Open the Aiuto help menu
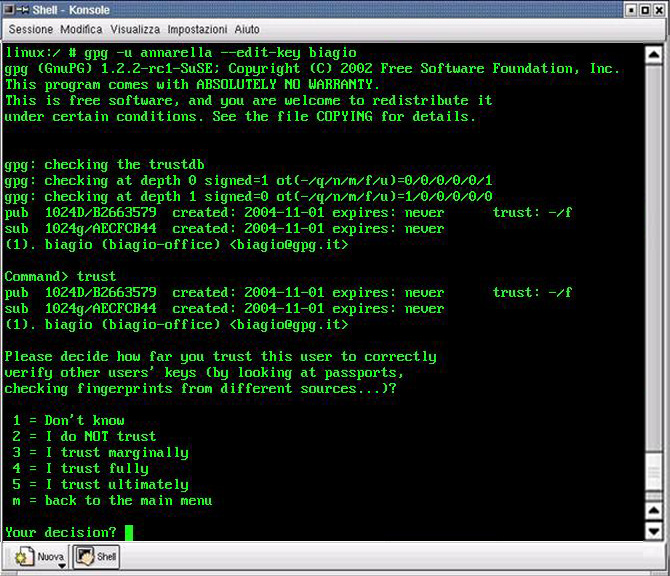This screenshot has width=670, height=576. [247, 30]
